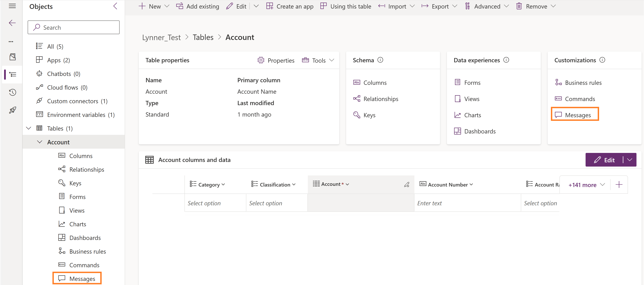Collapse the Tables tree node
The image size is (644, 285).
pos(29,128)
